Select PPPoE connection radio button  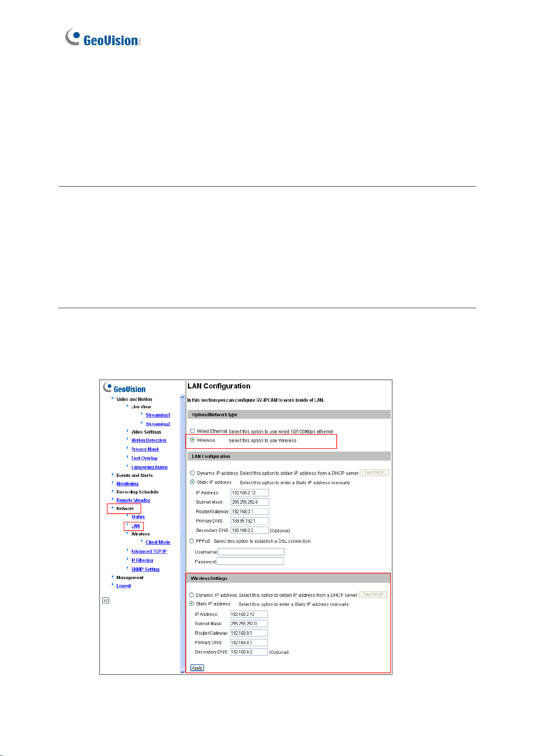[192, 541]
